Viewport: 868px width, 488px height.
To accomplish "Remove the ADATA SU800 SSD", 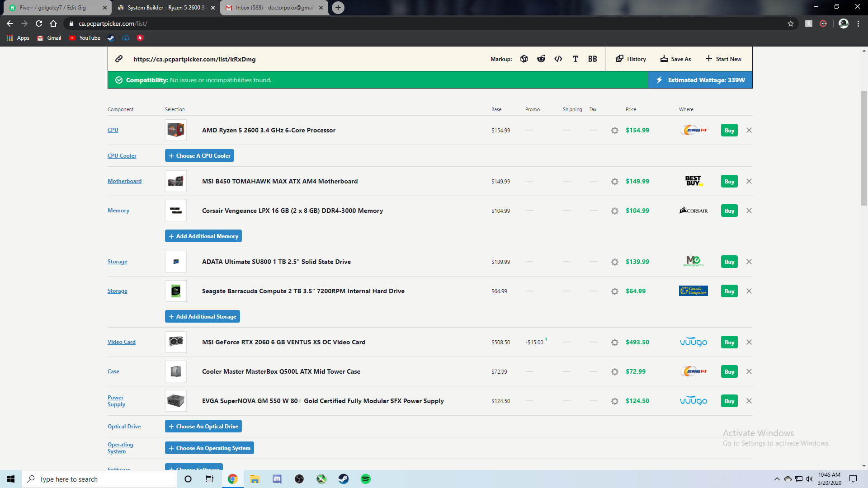I will [749, 262].
